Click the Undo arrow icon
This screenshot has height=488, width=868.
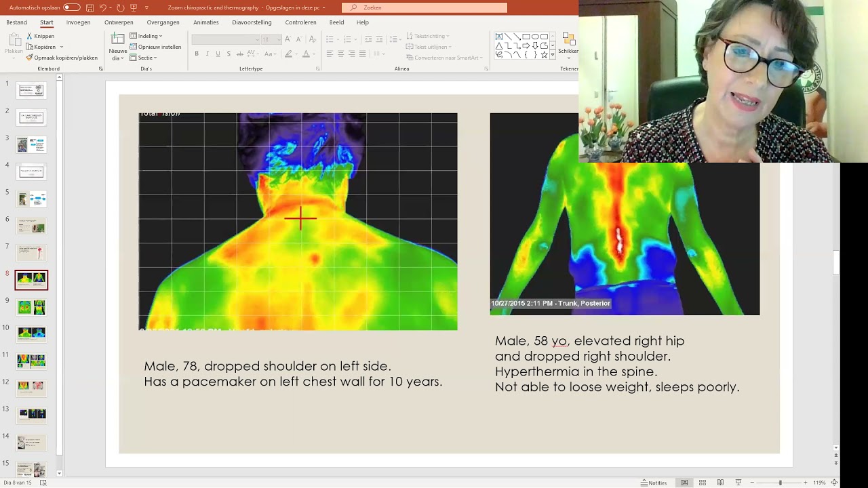pos(103,7)
